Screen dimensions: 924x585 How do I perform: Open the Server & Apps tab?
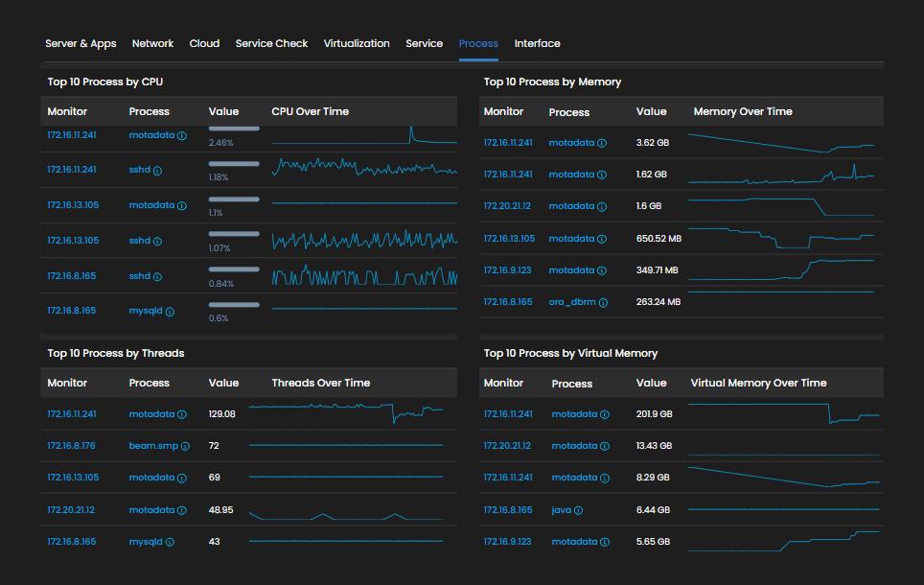(x=81, y=44)
